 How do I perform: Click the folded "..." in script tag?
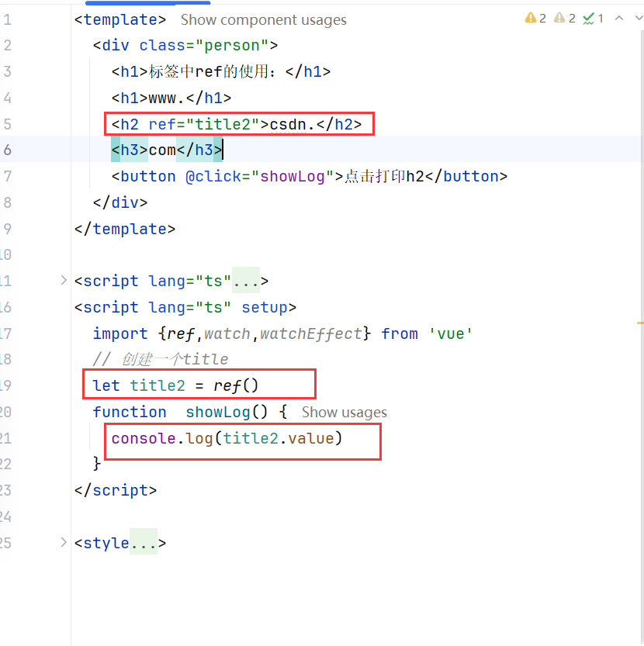246,281
